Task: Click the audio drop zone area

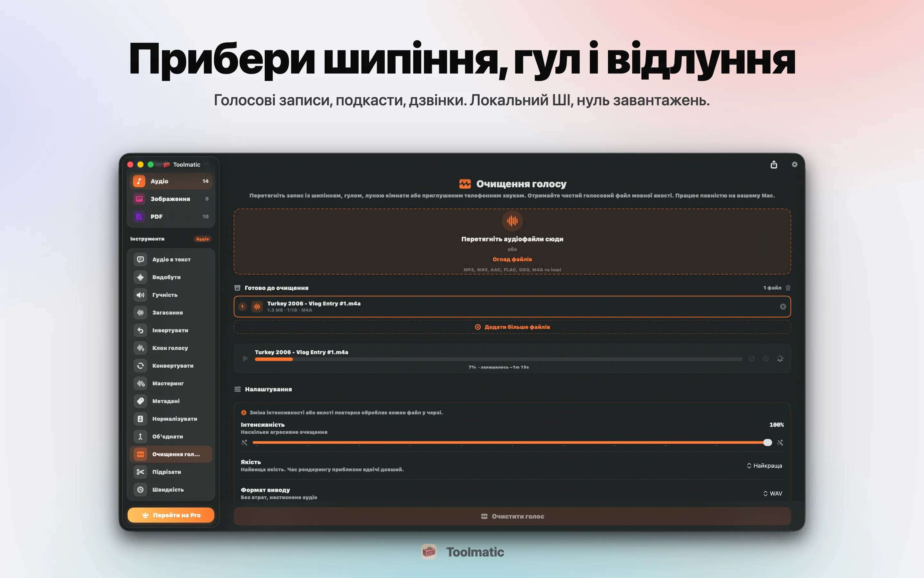Action: 512,241
